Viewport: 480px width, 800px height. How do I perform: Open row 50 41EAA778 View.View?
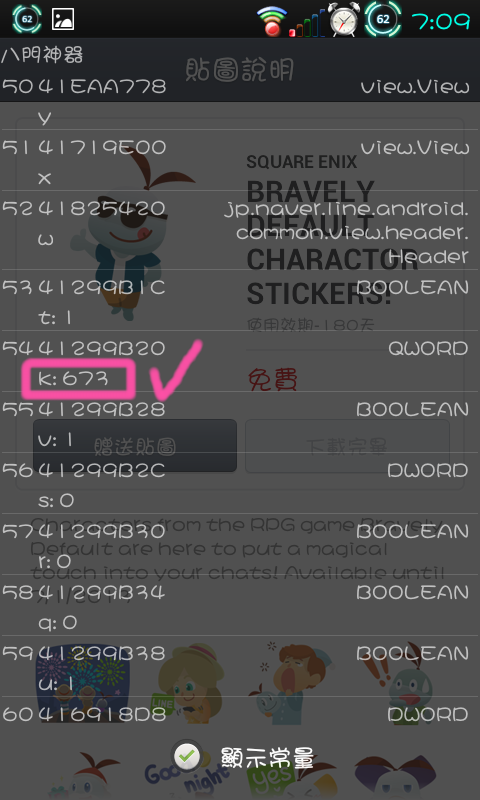point(240,101)
